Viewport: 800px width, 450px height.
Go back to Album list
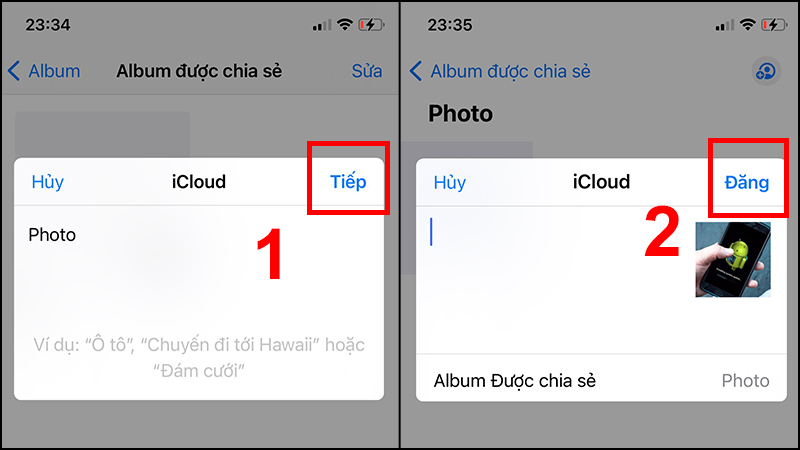[x=44, y=71]
